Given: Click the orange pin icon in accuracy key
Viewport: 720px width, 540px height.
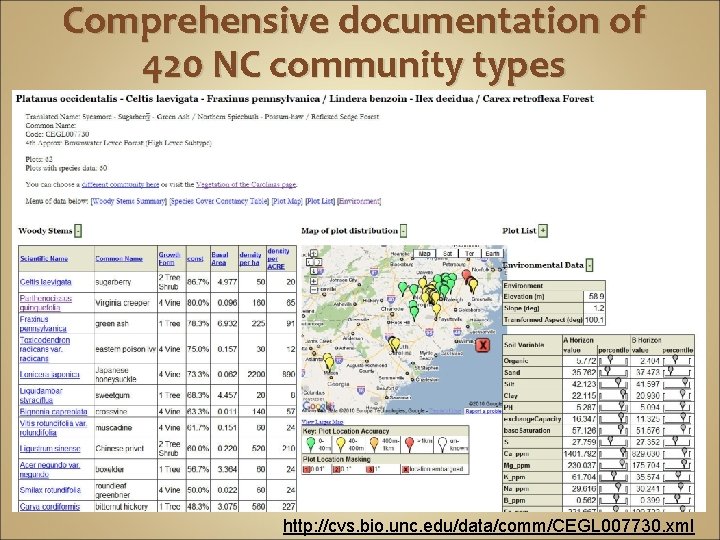Looking at the screenshot, I should pos(374,444).
